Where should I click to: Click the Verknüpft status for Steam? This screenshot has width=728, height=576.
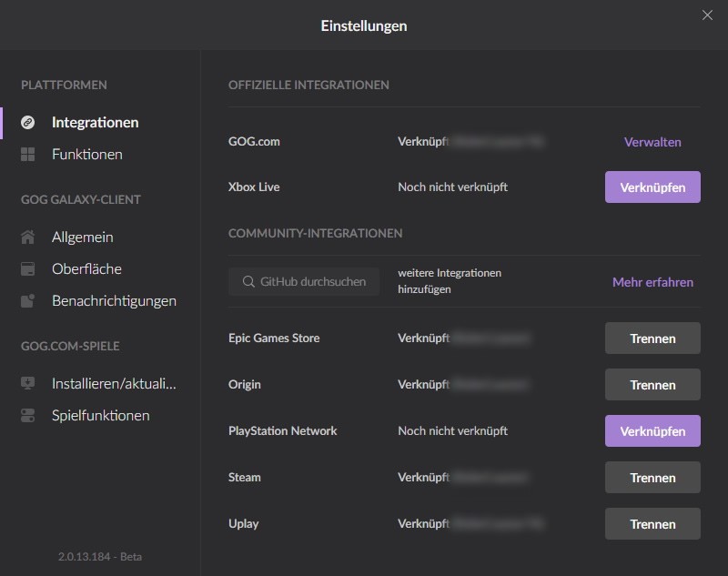click(x=423, y=478)
